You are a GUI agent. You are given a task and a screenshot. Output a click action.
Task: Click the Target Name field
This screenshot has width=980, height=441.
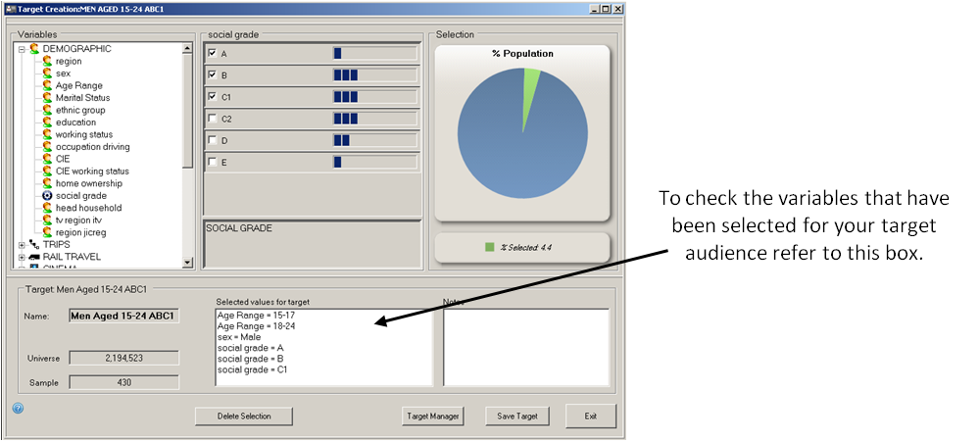123,316
